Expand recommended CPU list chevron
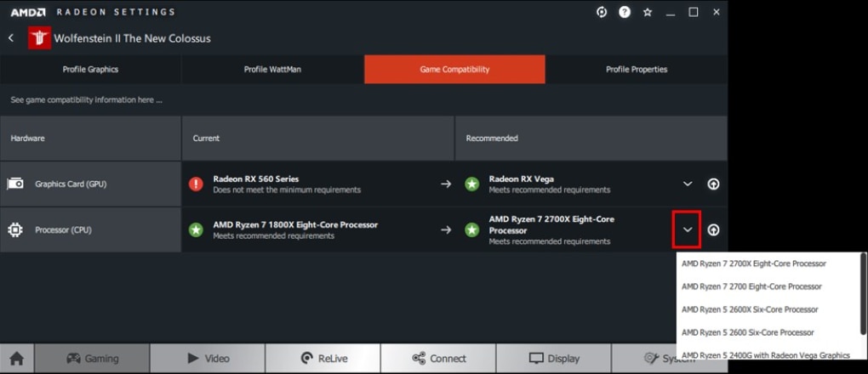868x374 pixels. pos(688,229)
